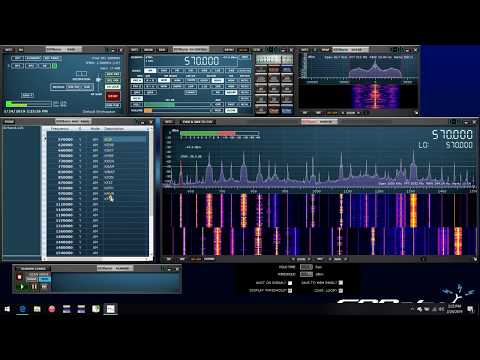Click EXW in the RX Control header
Image resolution: width=480 pixels, height=360 pixels.
coord(162,50)
